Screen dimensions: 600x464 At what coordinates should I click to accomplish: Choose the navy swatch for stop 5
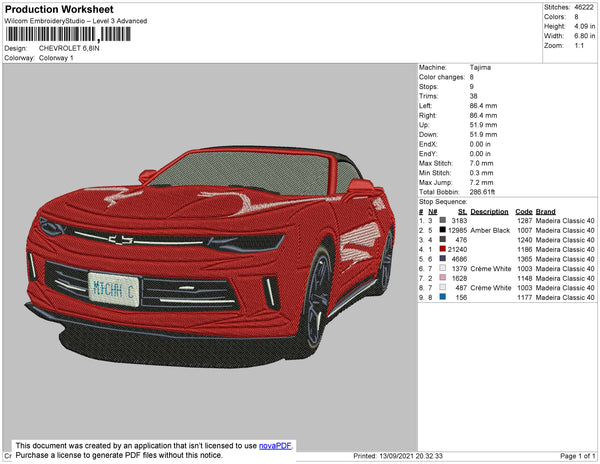(442, 259)
